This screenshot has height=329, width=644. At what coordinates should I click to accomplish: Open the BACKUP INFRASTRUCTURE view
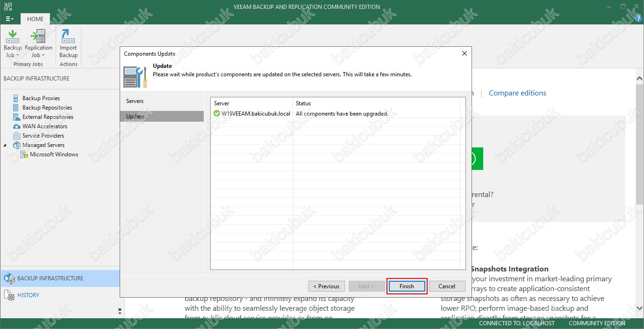tap(60, 278)
